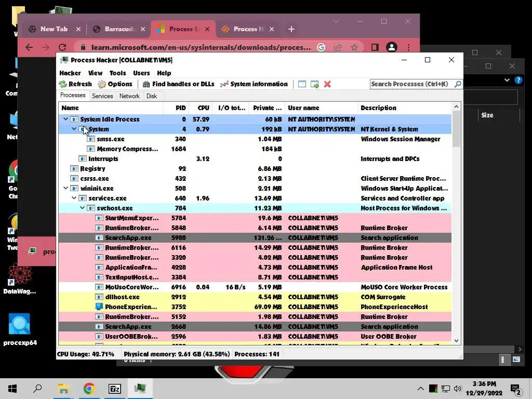
Task: Select the Registry process icon
Action: click(x=74, y=169)
